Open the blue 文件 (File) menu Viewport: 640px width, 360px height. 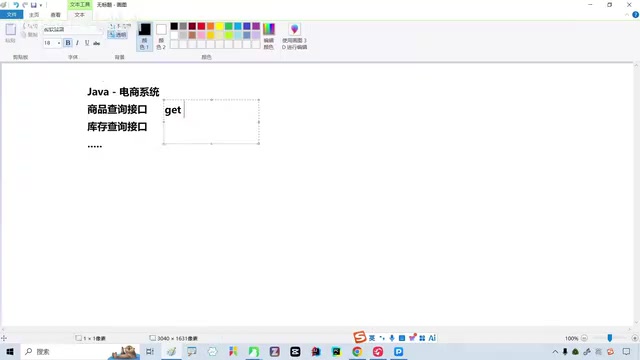point(11,15)
